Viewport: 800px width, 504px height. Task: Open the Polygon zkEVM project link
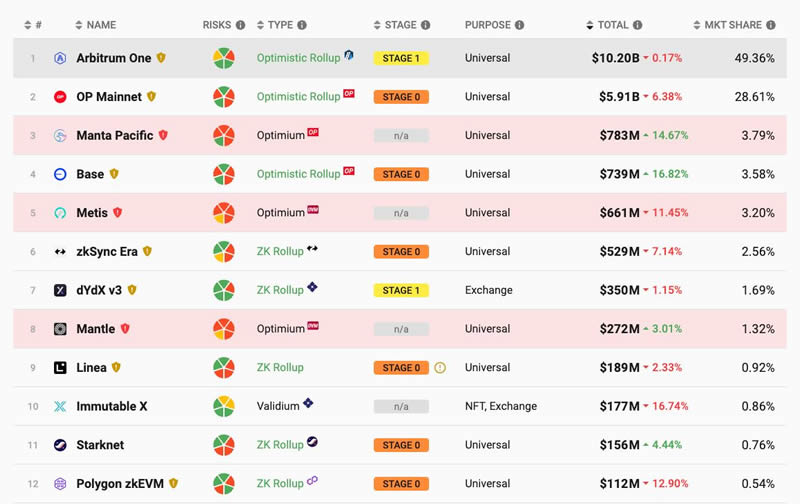[x=119, y=484]
